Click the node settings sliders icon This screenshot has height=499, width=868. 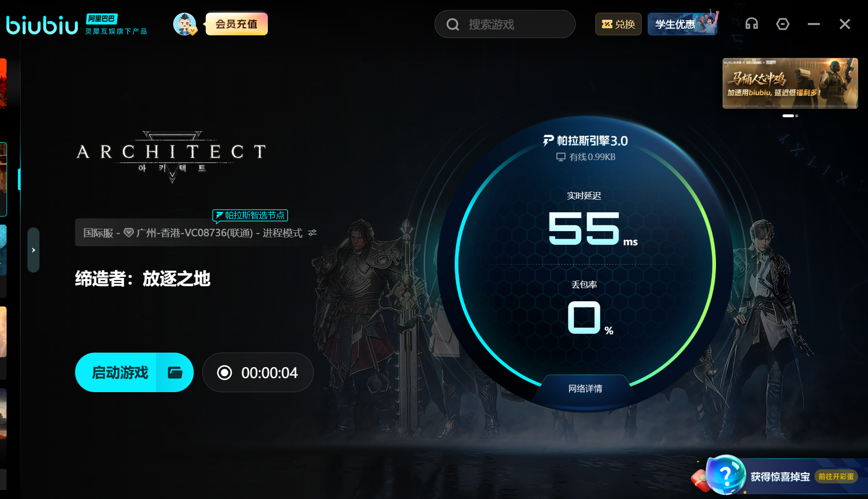[x=312, y=233]
